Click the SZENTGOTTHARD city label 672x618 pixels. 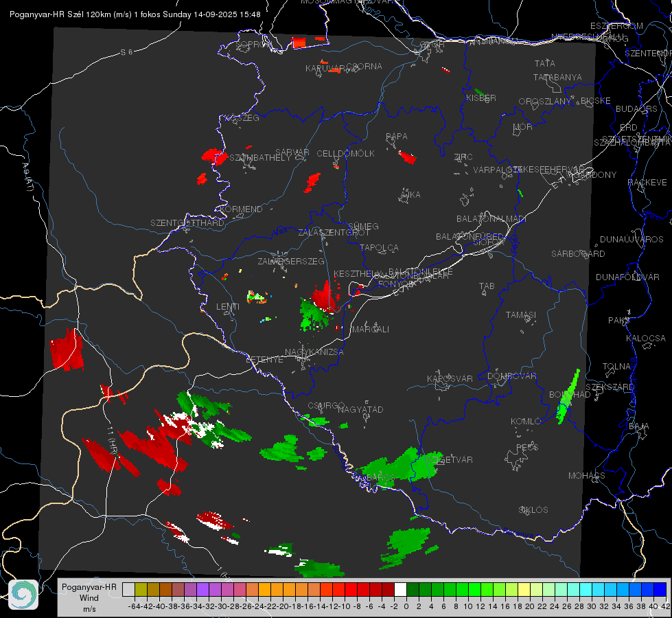187,222
